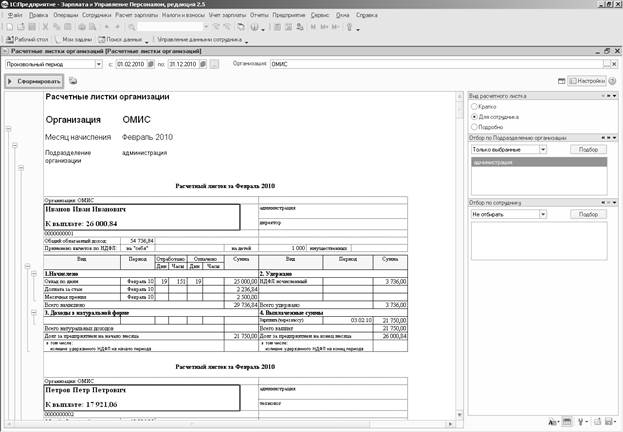Image resolution: width=623 pixels, height=432 pixels.
Task: Click the first icon in the bottom-right status bar
Action: [x=553, y=423]
